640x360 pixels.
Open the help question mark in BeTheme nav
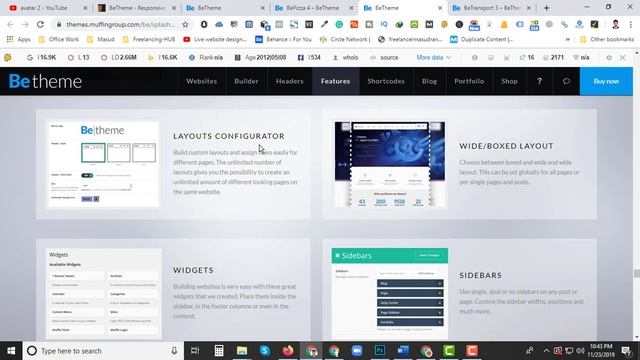click(x=539, y=81)
